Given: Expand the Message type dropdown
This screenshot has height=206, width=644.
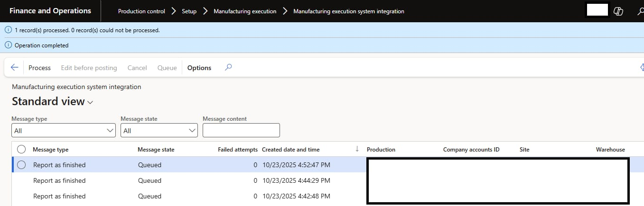Looking at the screenshot, I should pos(110,131).
